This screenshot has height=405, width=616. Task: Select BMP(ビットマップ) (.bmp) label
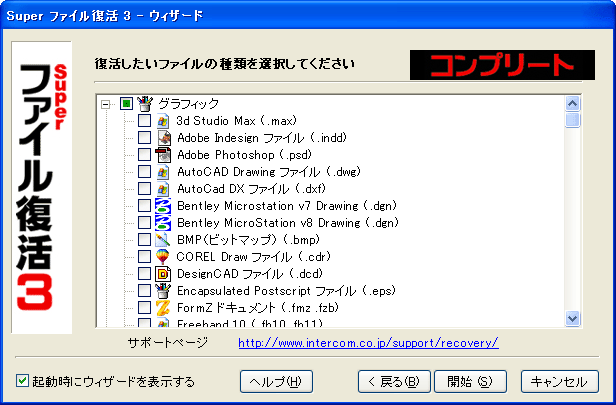point(249,240)
